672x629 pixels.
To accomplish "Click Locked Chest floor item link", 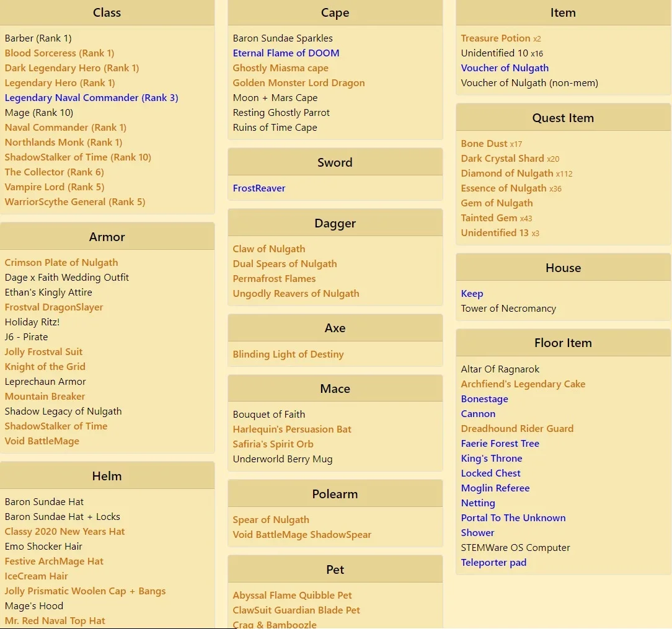I will (491, 473).
